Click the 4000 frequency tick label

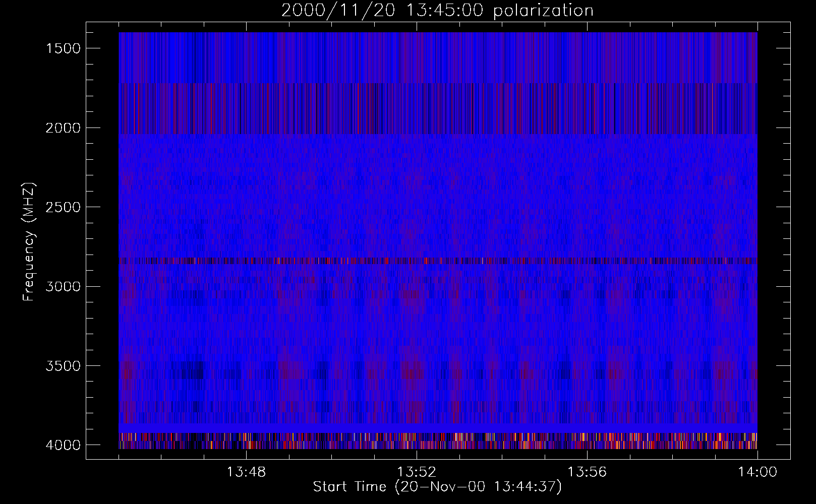[63, 445]
